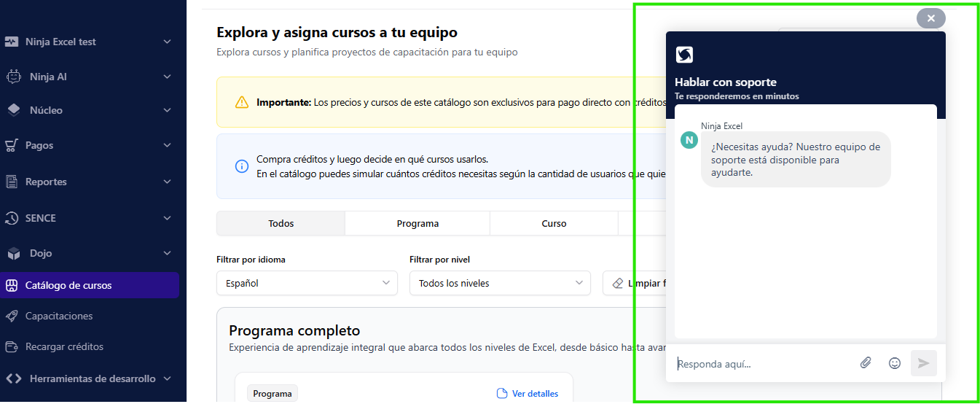
Task: Expand the Ninja AI menu chevron
Action: coord(168,77)
